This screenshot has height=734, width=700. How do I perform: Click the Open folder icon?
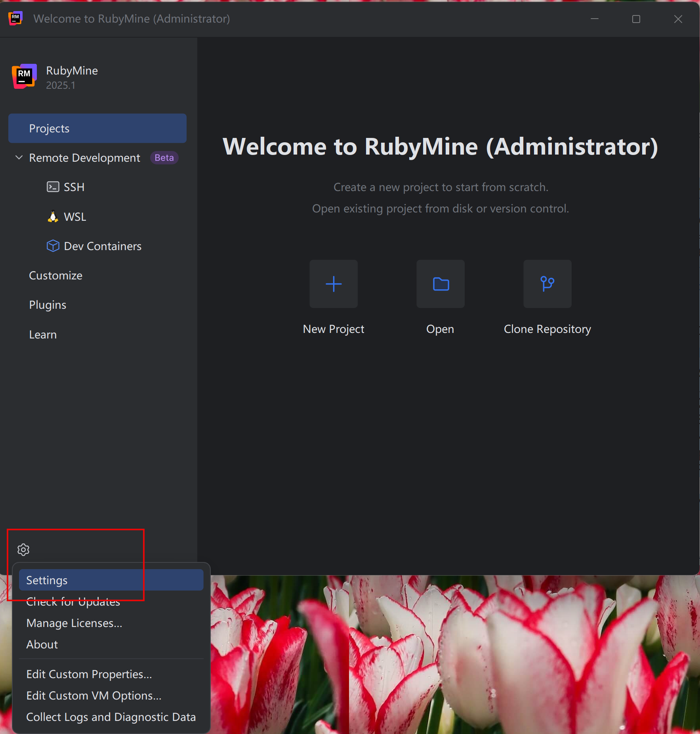[440, 284]
